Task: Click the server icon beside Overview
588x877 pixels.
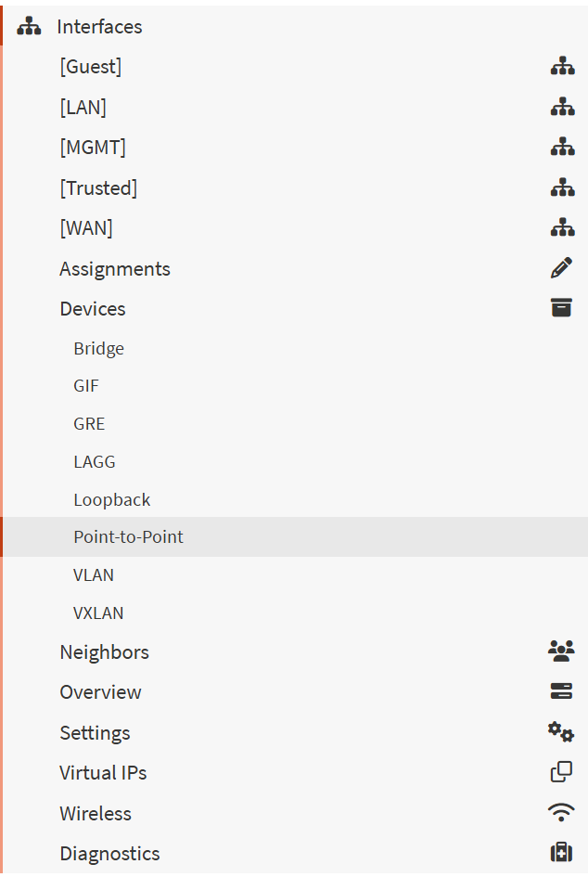Action: pos(561,691)
